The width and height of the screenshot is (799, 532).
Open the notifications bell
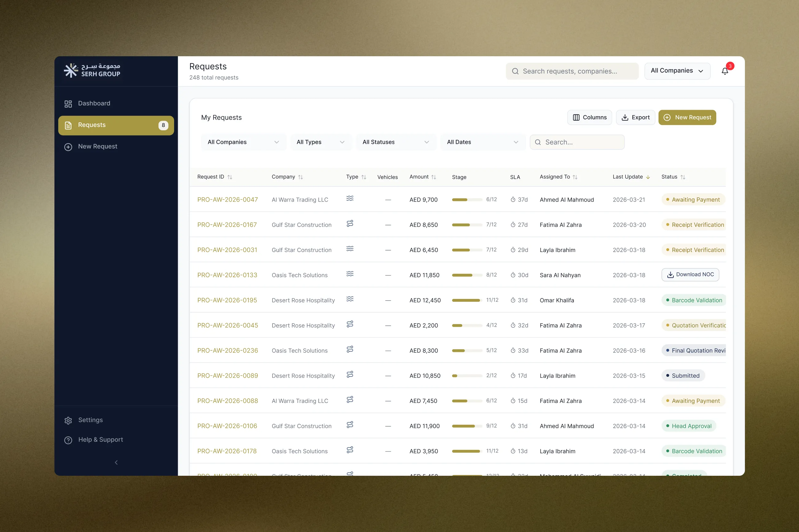tap(725, 71)
